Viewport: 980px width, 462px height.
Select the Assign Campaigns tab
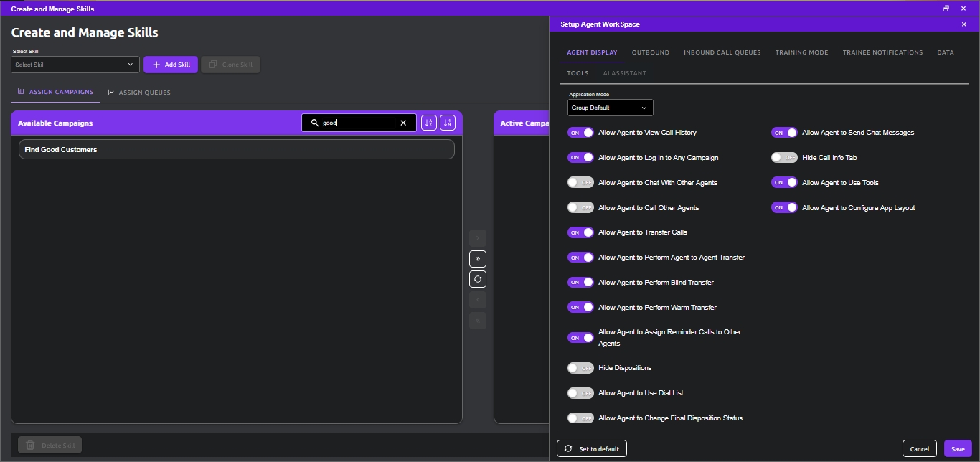click(56, 92)
